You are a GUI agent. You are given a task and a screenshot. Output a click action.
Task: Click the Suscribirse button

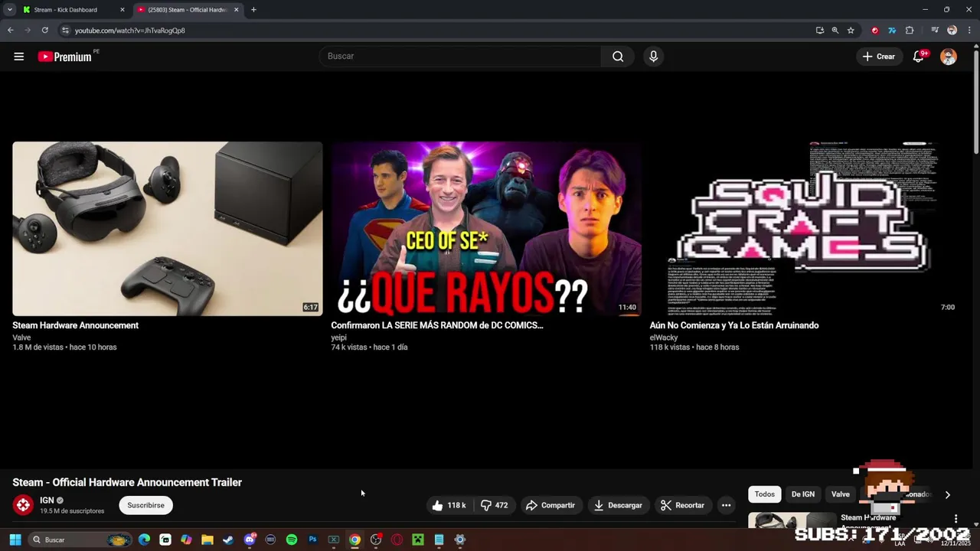pos(145,505)
